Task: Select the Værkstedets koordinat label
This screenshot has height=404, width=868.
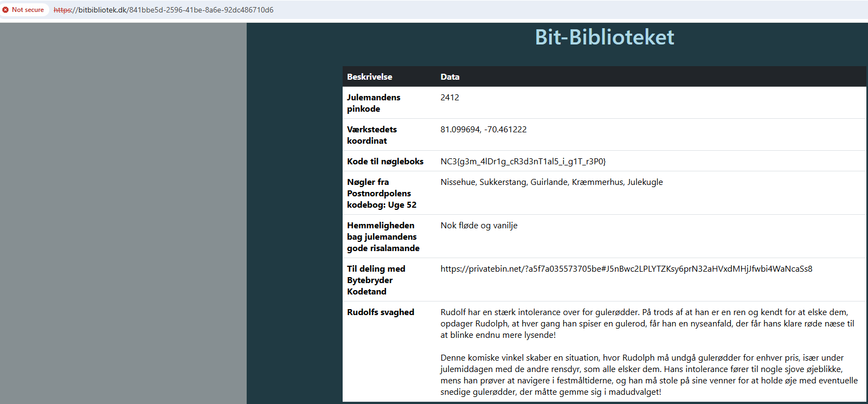Action: (372, 135)
